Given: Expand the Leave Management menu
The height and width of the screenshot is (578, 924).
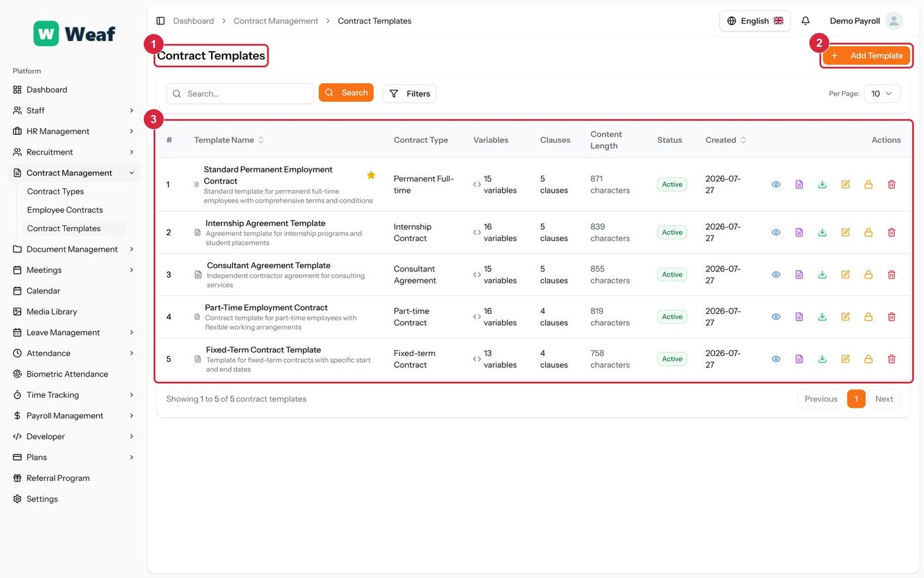Looking at the screenshot, I should (x=74, y=332).
